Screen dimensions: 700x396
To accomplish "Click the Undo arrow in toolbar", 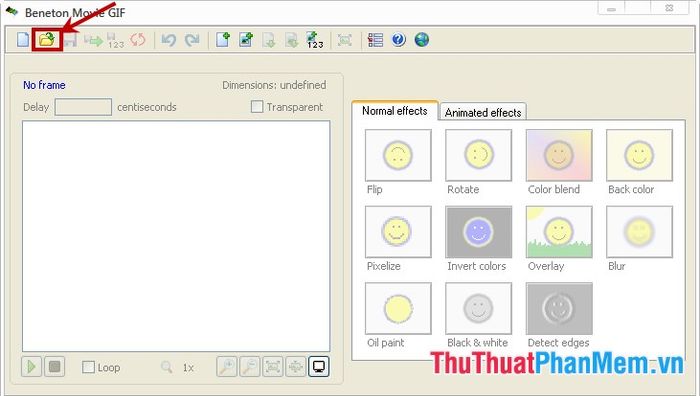I will pos(169,40).
